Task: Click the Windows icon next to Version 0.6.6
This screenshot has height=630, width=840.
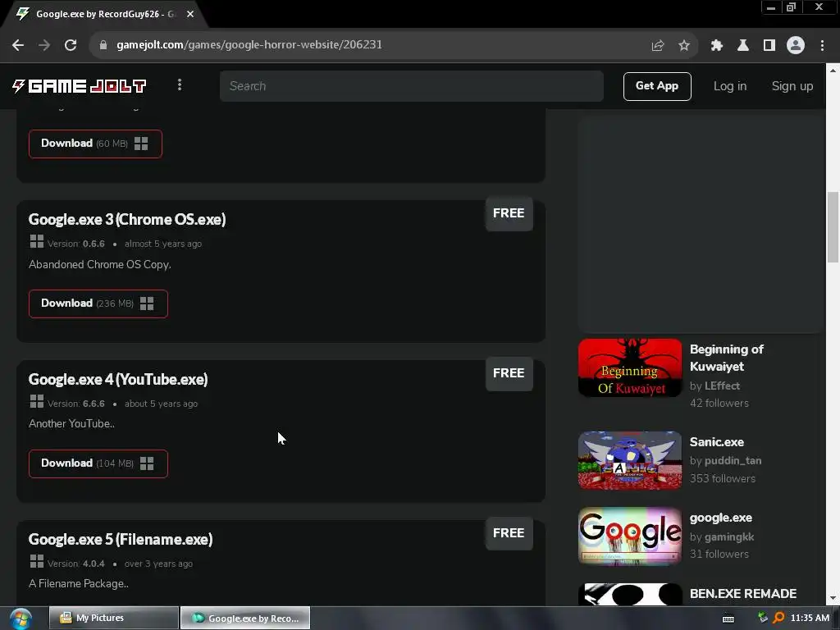Action: pos(37,242)
